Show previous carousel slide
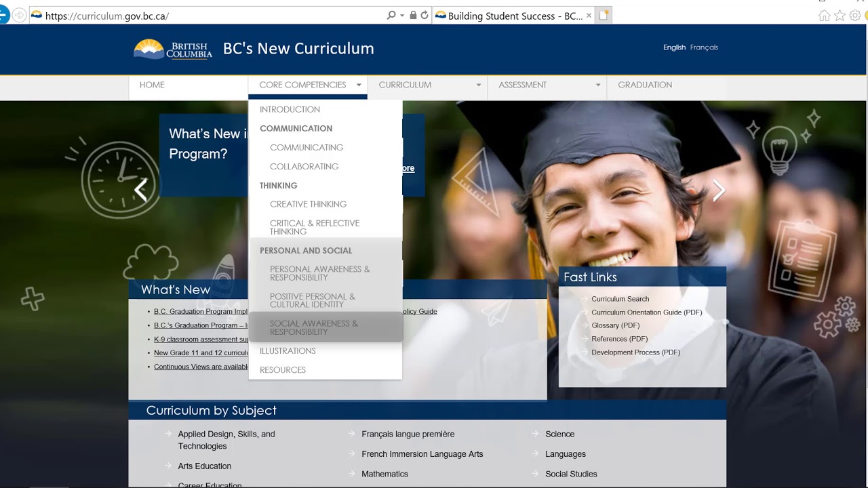 [x=140, y=190]
